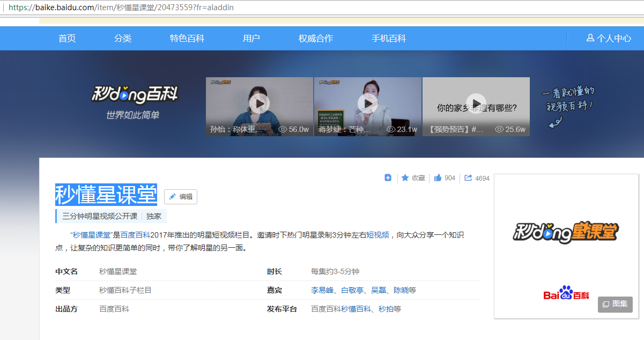Open the 秒懂百科 platform link
This screenshot has height=340, width=644.
point(356,309)
